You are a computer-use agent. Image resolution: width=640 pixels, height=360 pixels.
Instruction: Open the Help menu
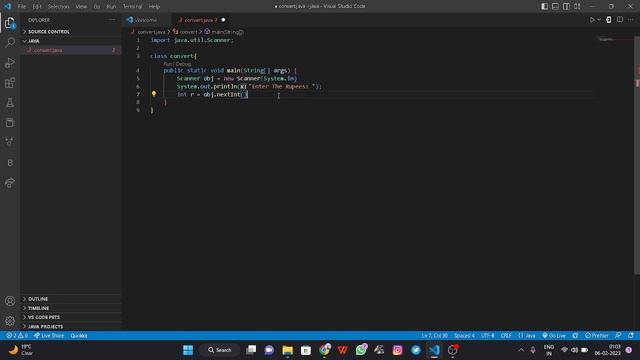tap(154, 6)
